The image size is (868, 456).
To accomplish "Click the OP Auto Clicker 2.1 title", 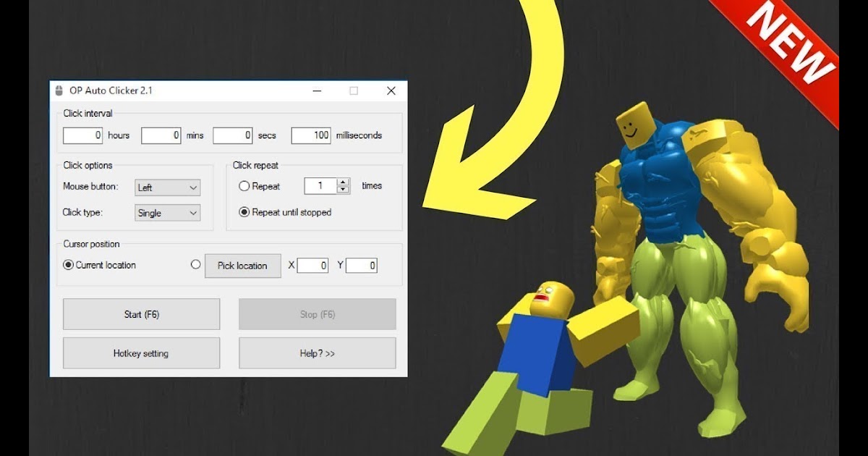I will click(111, 91).
